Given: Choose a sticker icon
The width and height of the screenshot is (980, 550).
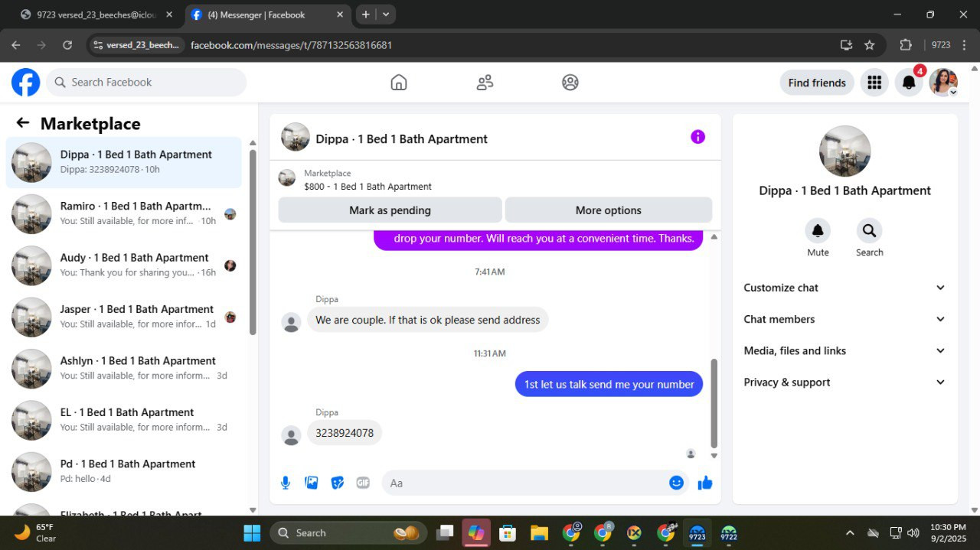Looking at the screenshot, I should [337, 483].
